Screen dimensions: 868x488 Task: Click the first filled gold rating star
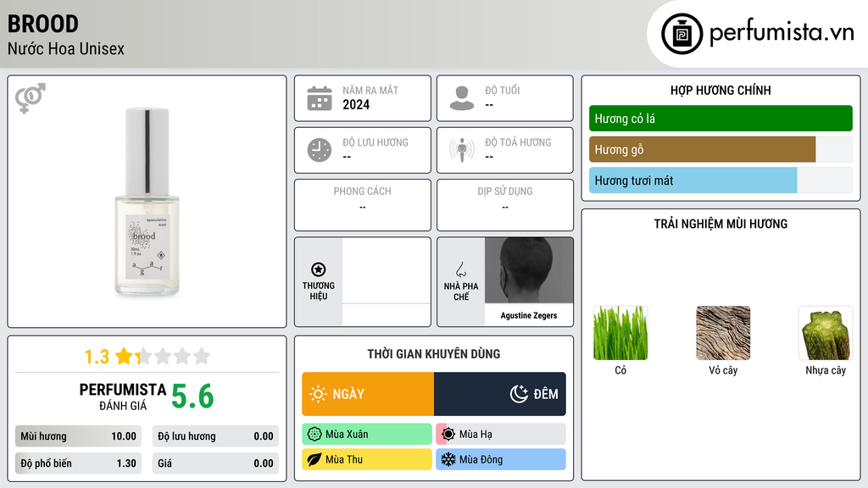click(x=124, y=356)
